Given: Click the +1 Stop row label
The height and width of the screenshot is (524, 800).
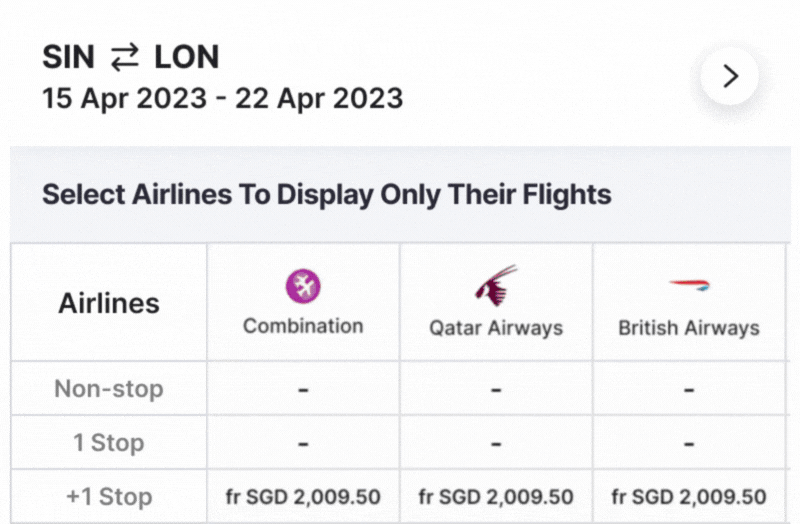Looking at the screenshot, I should tap(109, 496).
